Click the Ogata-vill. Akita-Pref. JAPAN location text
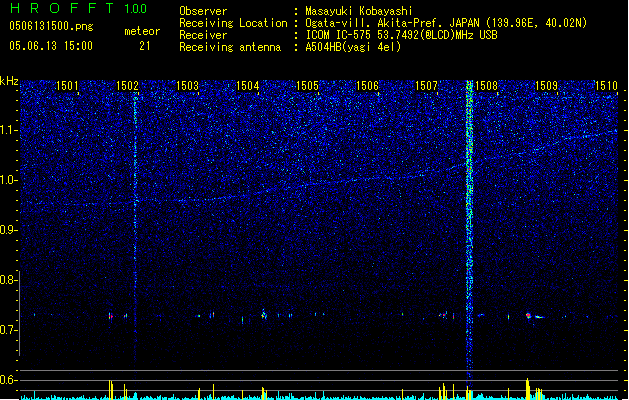This screenshot has height=400, width=629. (446, 23)
